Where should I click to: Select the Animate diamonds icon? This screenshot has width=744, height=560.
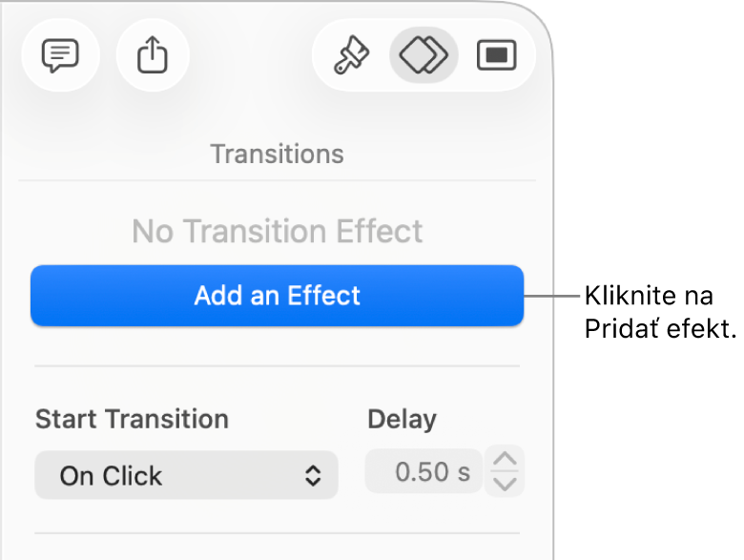424,56
